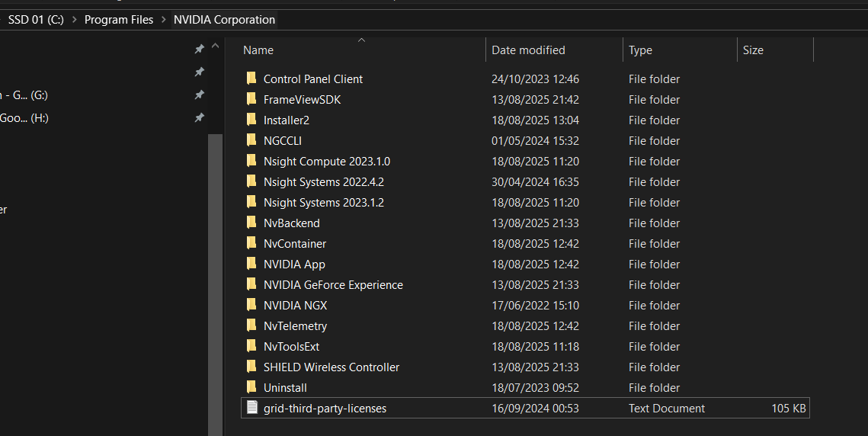Expand the chevron after Program Files
The width and height of the screenshot is (868, 436).
(163, 20)
